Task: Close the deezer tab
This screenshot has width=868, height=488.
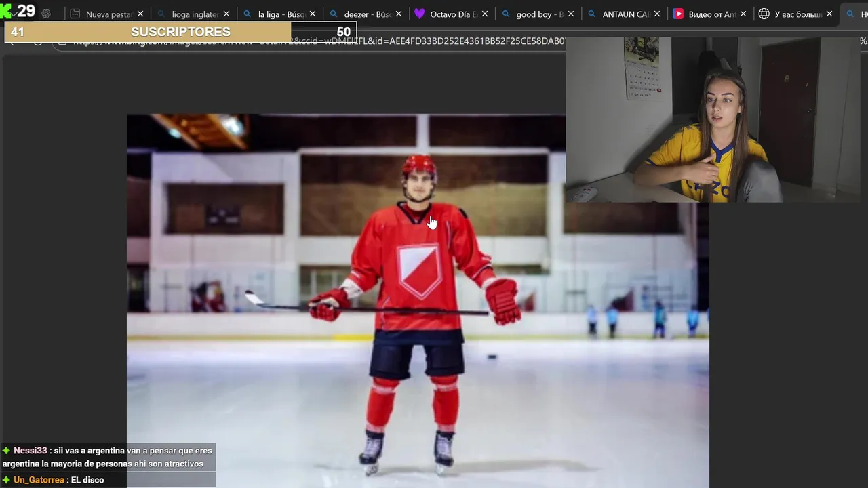Action: [399, 14]
